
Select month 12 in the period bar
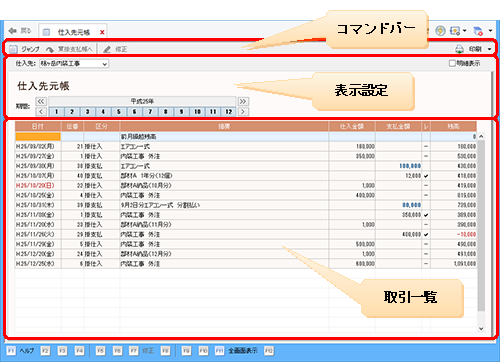(x=229, y=112)
